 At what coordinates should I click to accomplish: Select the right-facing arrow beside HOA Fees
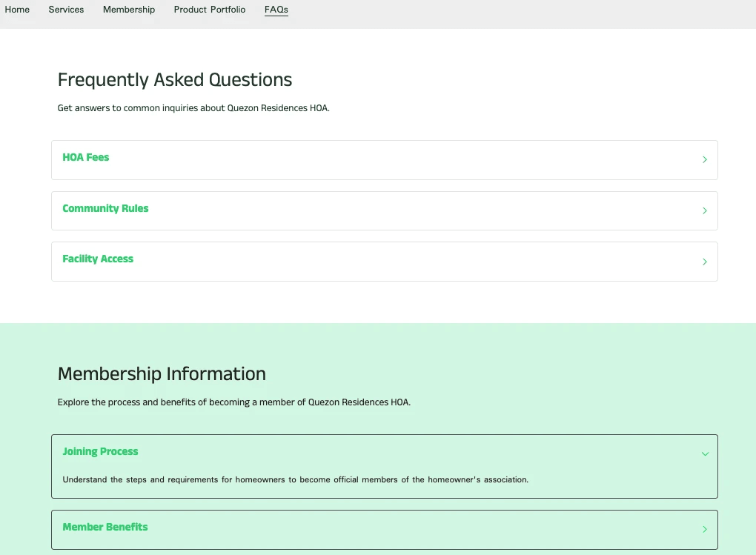click(704, 159)
